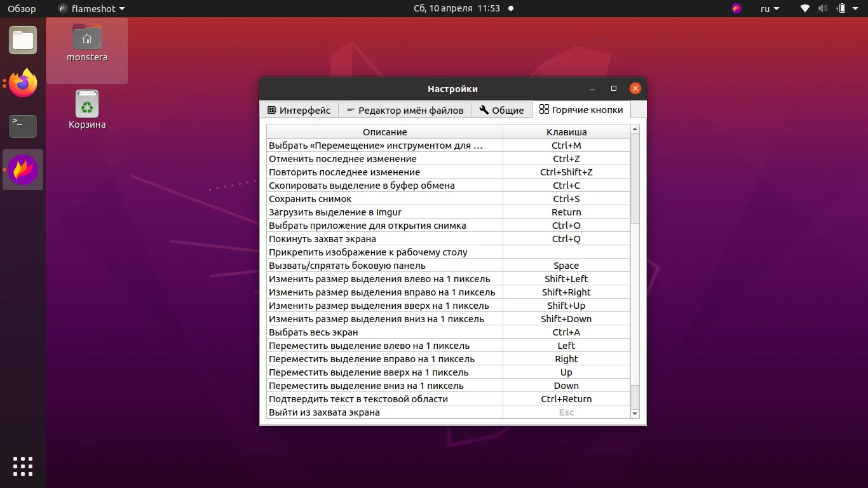
Task: Open Firefox from the dock
Action: click(23, 83)
